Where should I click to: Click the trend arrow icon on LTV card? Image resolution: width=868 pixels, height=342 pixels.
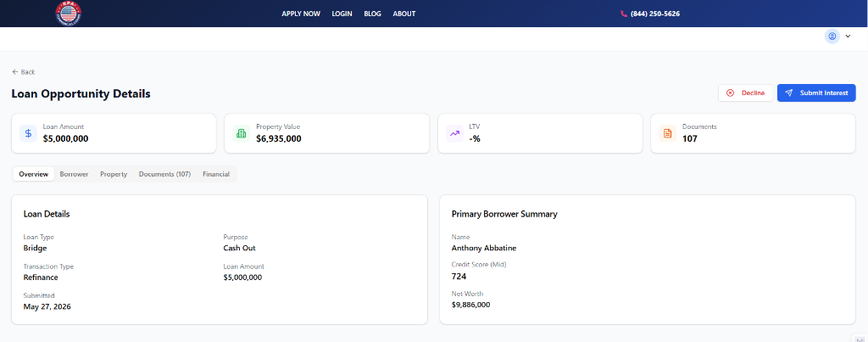click(x=455, y=133)
